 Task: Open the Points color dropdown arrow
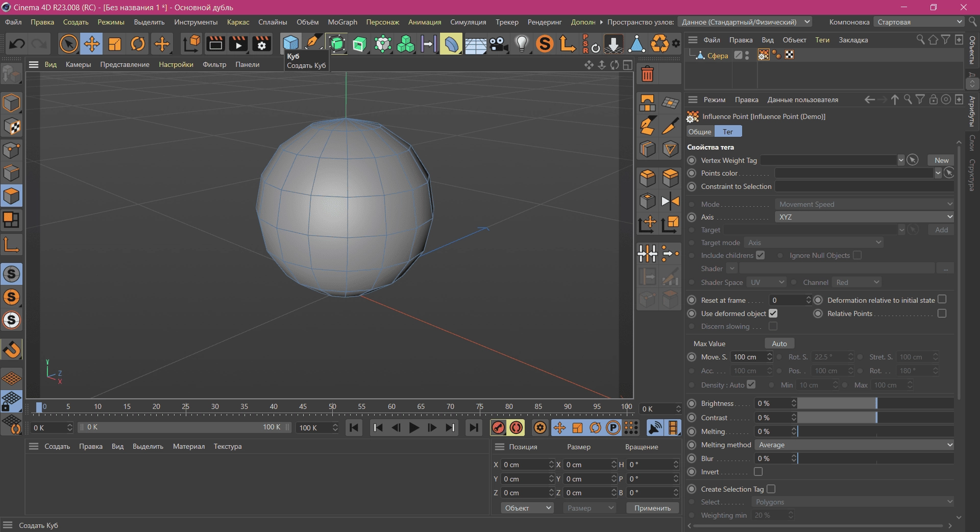(x=938, y=173)
